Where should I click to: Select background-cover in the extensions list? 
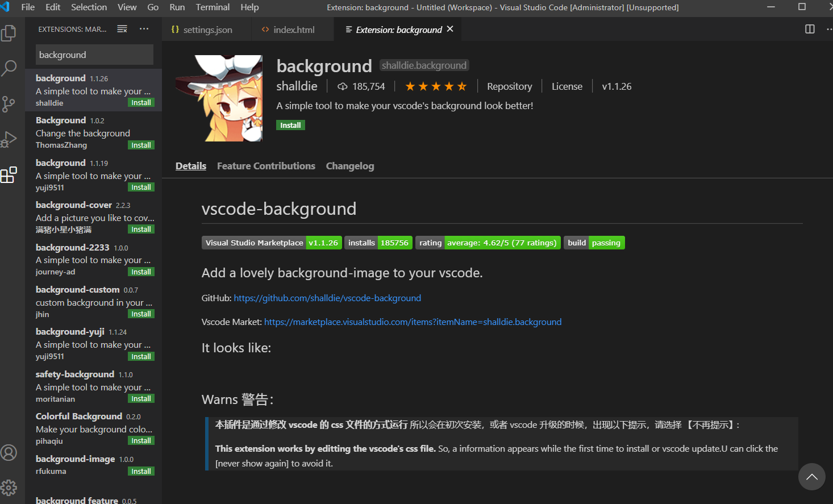94,217
